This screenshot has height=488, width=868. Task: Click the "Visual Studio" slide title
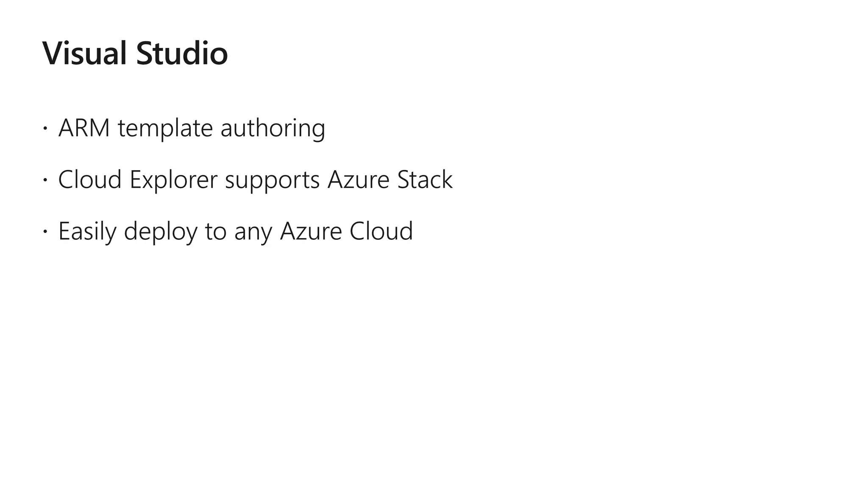135,53
